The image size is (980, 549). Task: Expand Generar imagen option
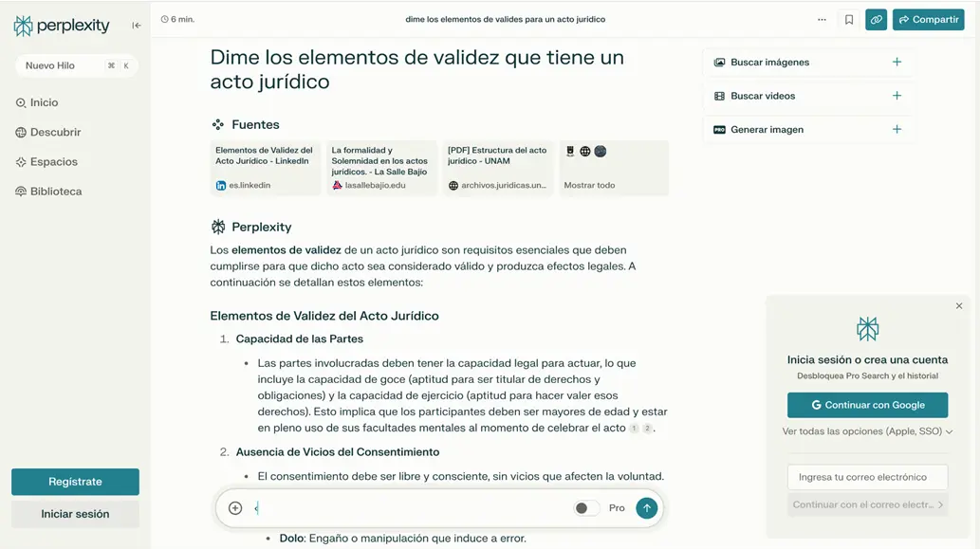coord(897,130)
